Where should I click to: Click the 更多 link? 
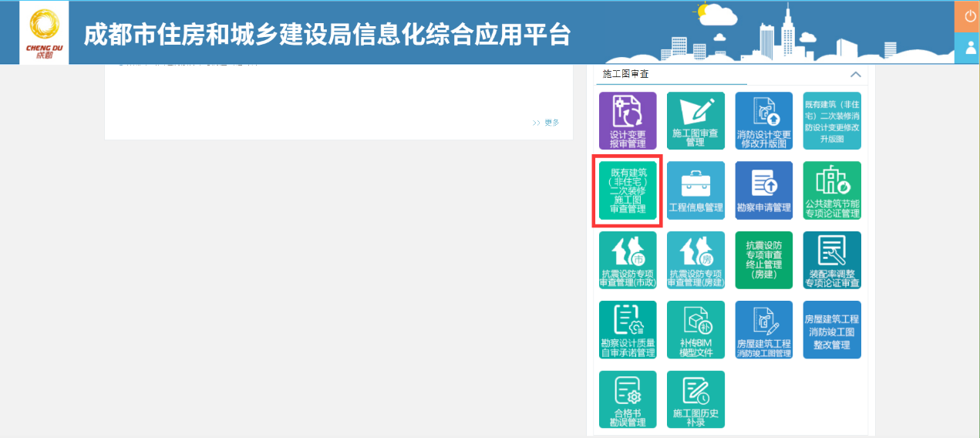[546, 123]
